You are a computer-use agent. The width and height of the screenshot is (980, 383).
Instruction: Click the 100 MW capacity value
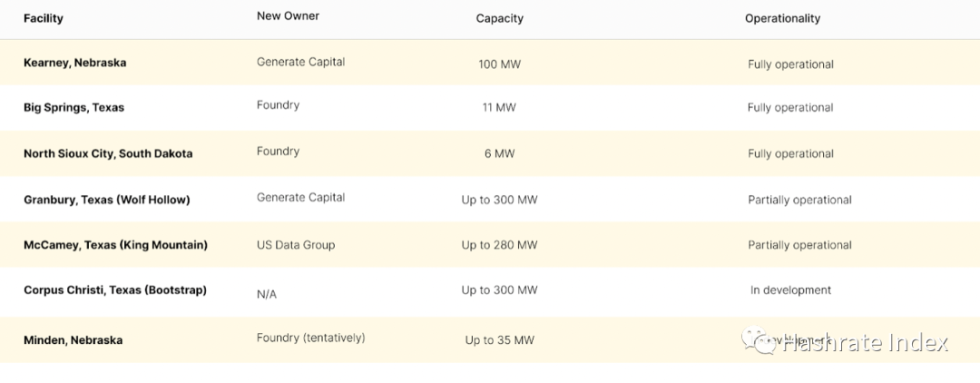click(499, 64)
